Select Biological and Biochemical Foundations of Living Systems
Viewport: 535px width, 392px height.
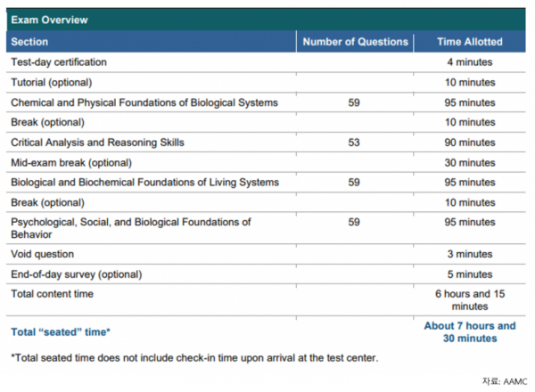[145, 183]
